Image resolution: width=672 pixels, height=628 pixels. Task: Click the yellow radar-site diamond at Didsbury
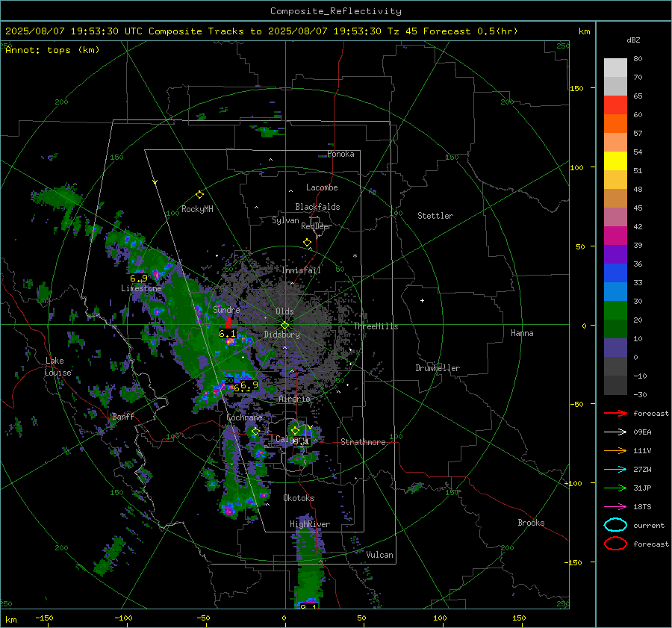(284, 326)
